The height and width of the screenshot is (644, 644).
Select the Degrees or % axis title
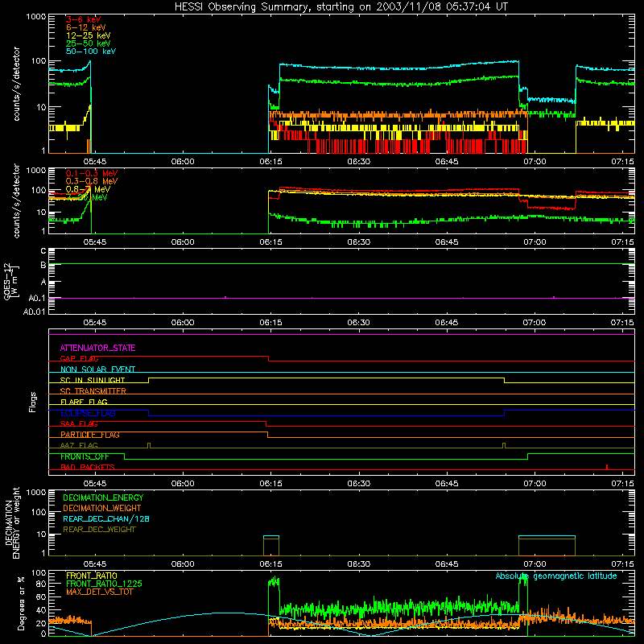pos(21,604)
